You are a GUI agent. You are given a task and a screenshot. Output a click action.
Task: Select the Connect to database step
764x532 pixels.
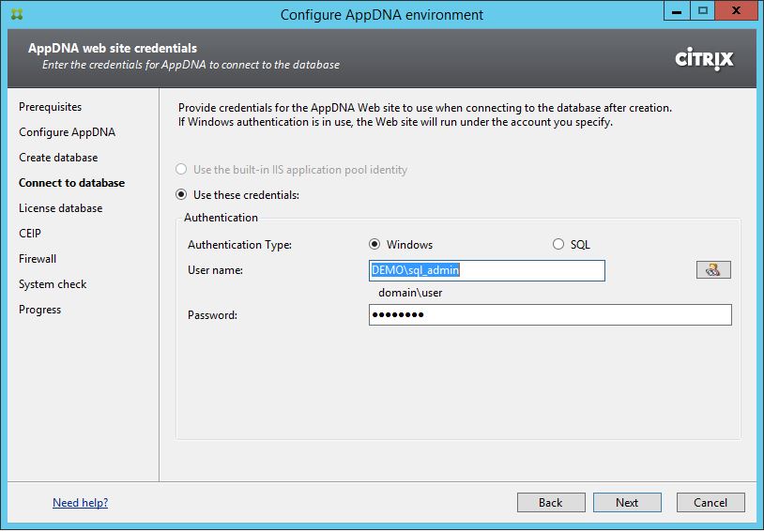click(71, 183)
